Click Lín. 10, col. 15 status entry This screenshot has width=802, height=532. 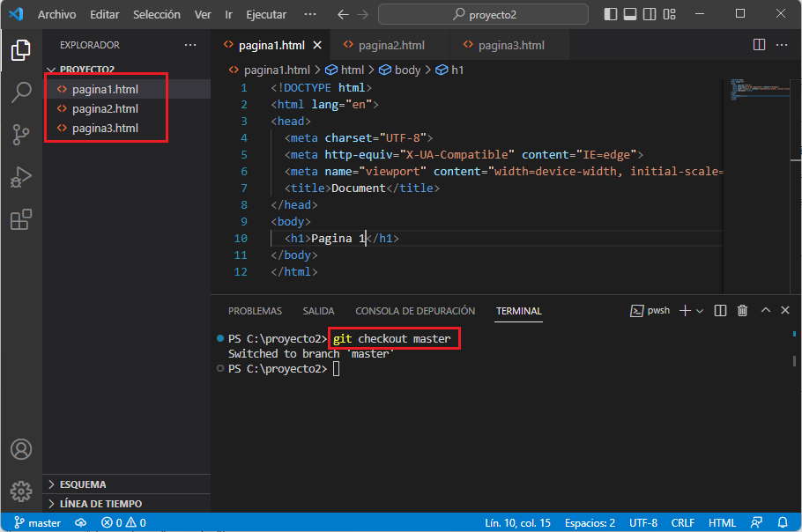coord(517,523)
